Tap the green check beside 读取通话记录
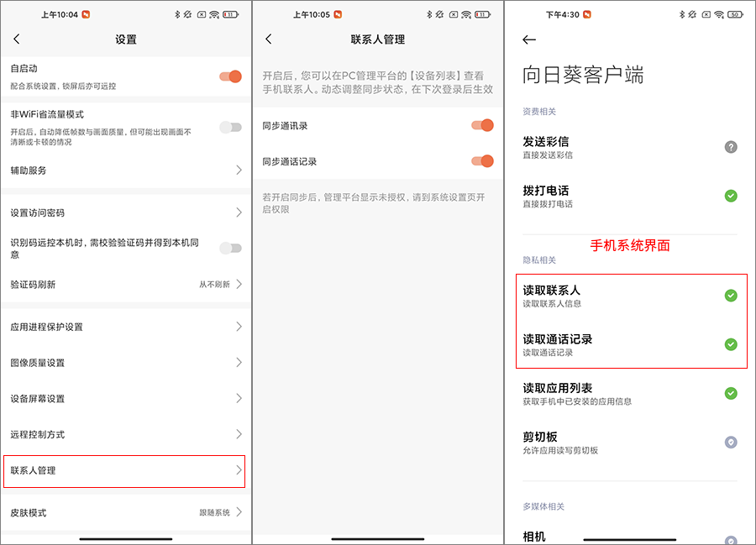This screenshot has width=756, height=545. point(731,344)
